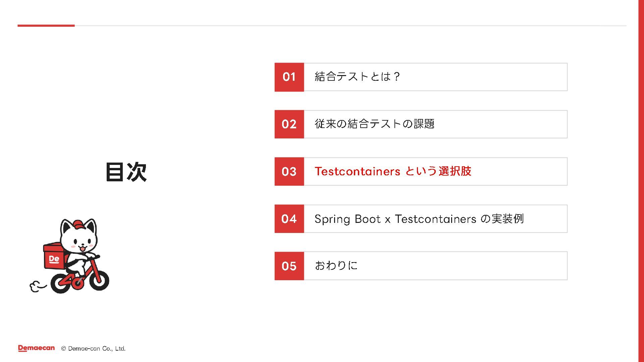Click the red 01 number badge
Viewport: 644px width, 362px height.
click(x=289, y=77)
